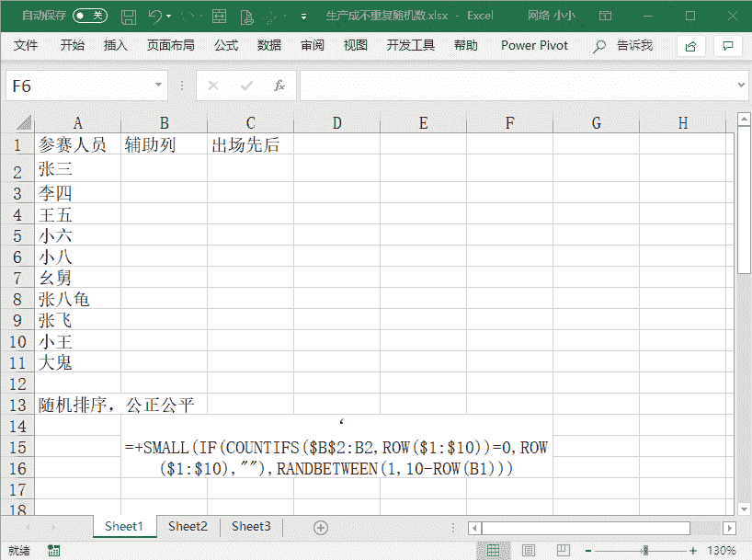Screen dimensions: 752x560
Task: Click the Share icon button
Action: (x=690, y=46)
